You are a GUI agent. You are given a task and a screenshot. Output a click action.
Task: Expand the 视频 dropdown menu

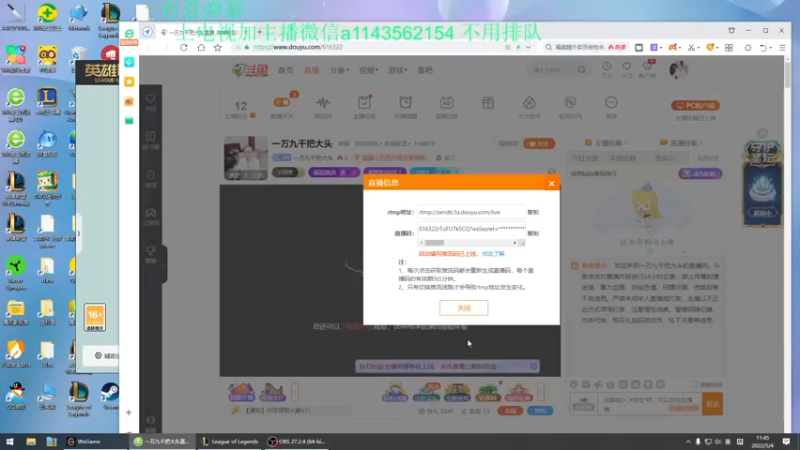(x=368, y=70)
